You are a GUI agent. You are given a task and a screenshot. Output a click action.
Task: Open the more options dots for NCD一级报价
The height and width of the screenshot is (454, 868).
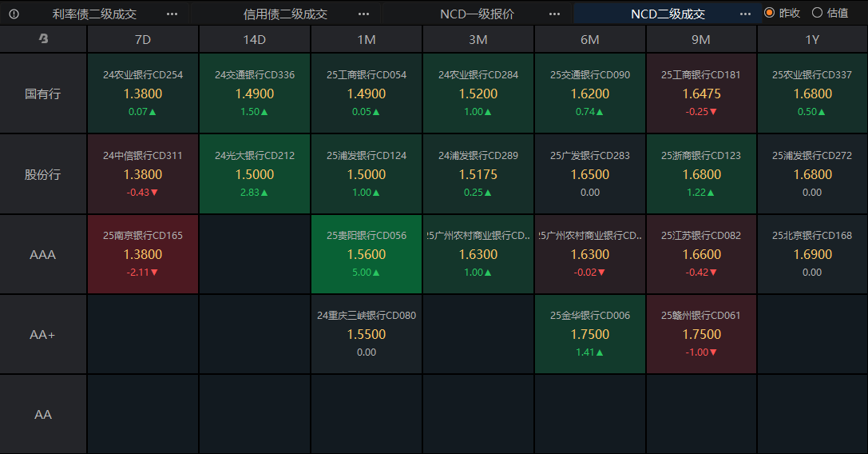pyautogui.click(x=555, y=14)
